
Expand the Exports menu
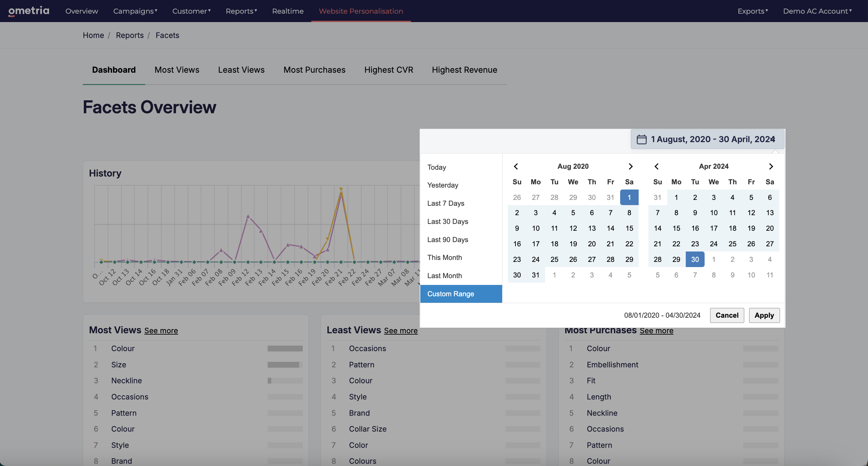(752, 11)
